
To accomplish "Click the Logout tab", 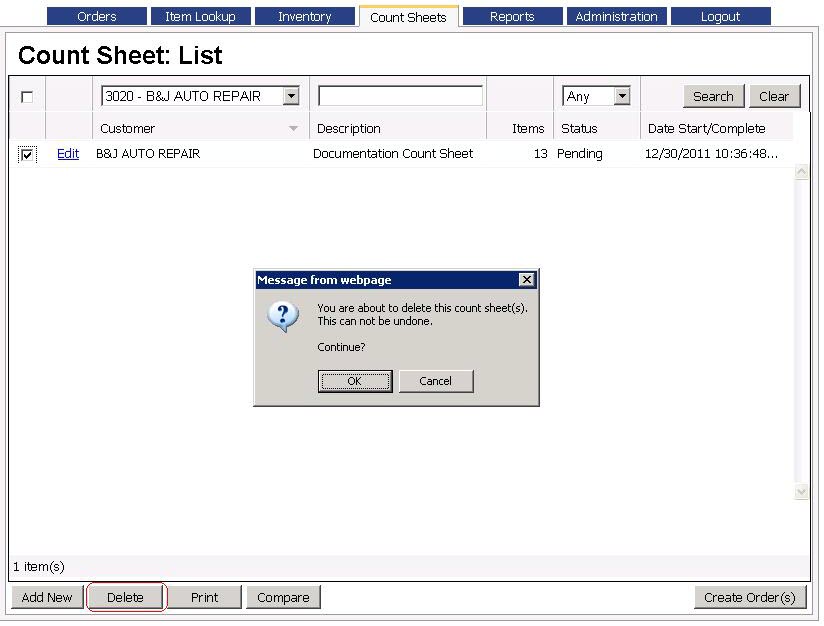I will 720,16.
